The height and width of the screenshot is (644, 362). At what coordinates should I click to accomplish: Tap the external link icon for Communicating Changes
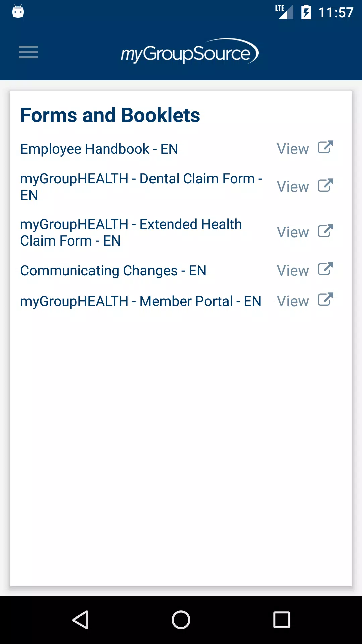pos(325,269)
